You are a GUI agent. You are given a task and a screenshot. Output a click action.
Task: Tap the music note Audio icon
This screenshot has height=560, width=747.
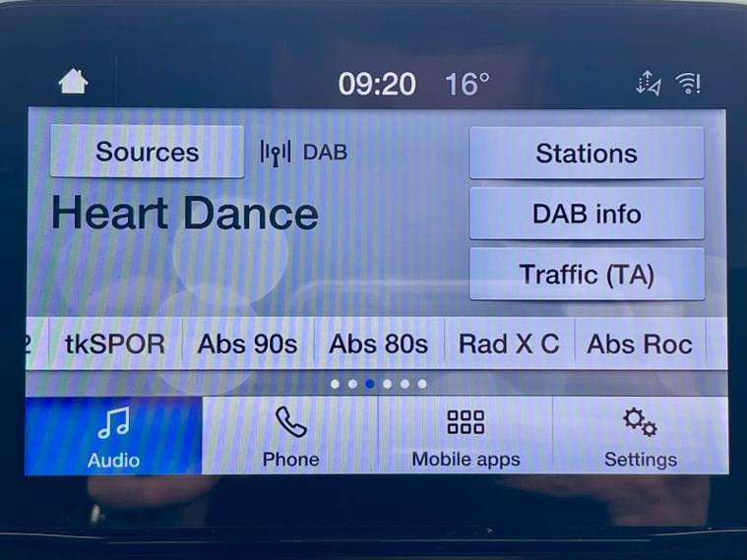(x=113, y=422)
